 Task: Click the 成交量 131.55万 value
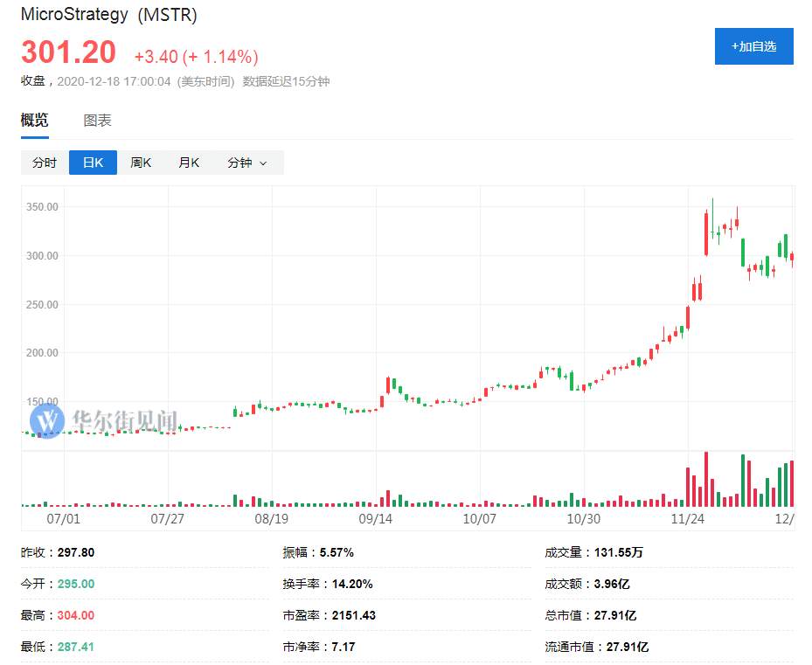click(x=618, y=552)
